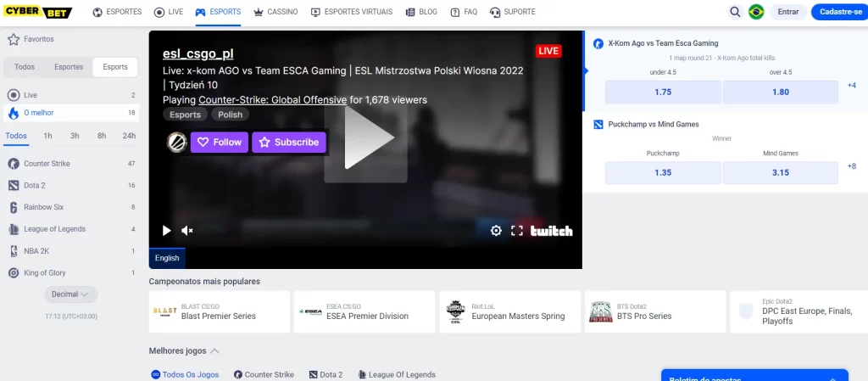This screenshot has width=868, height=381.
Task: Bet over 4.5 at odds 1.80
Action: [x=781, y=92]
